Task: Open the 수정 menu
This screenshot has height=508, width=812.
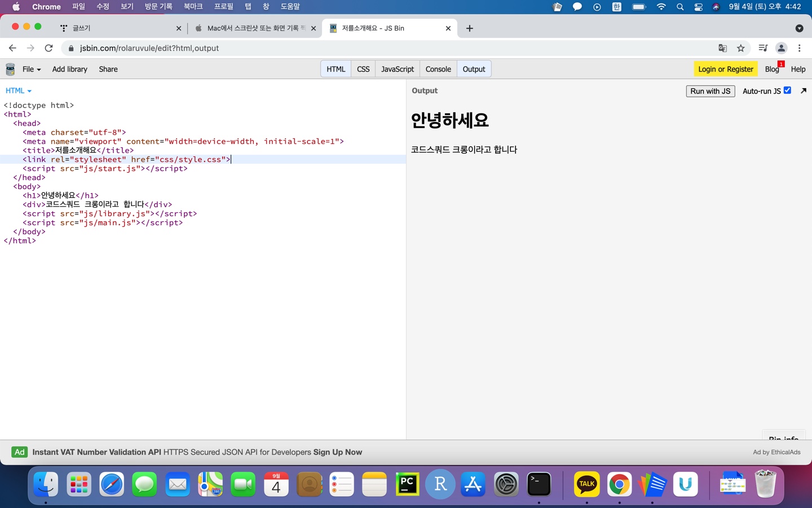Action: pyautogui.click(x=103, y=7)
